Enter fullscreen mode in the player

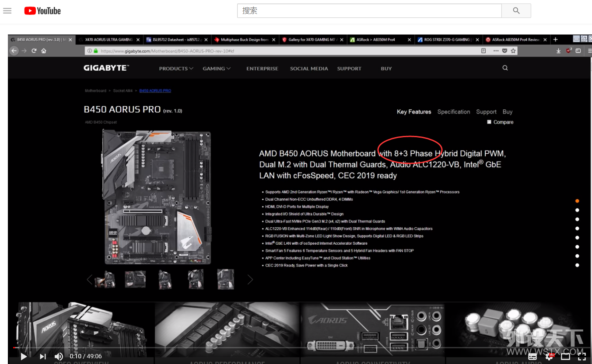(x=582, y=357)
